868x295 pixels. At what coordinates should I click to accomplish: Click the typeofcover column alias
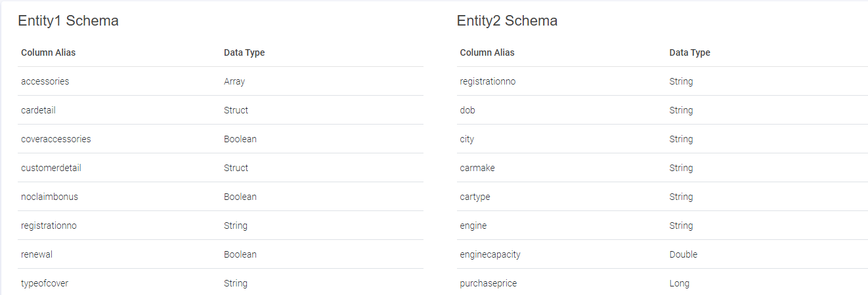click(45, 283)
